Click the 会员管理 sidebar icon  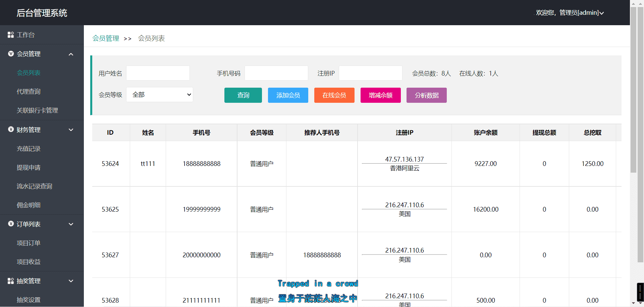pyautogui.click(x=11, y=54)
